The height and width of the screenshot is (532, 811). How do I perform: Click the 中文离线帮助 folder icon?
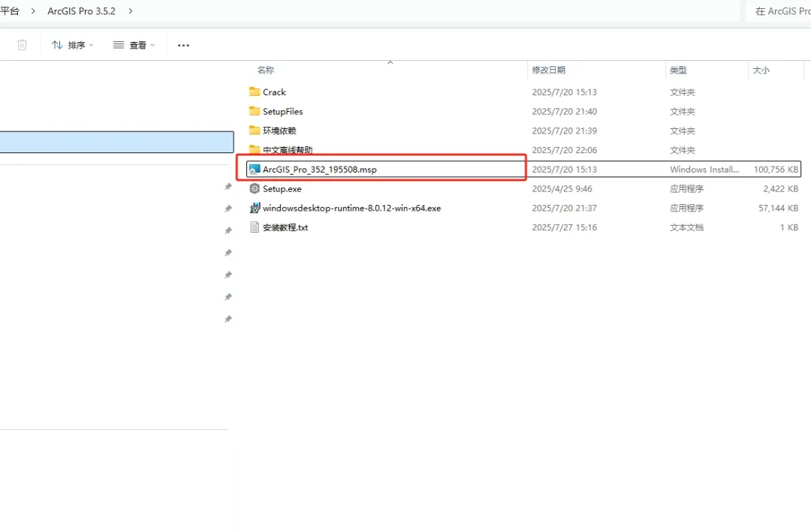pos(255,149)
